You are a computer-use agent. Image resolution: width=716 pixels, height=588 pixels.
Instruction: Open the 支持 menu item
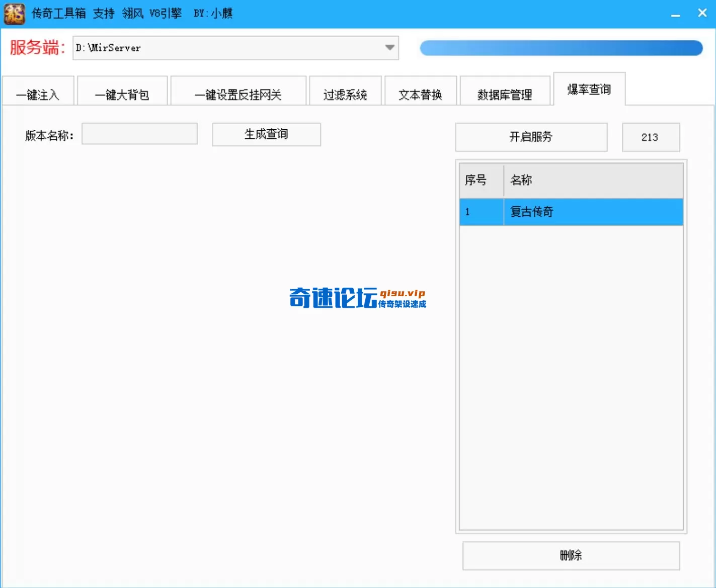point(103,13)
